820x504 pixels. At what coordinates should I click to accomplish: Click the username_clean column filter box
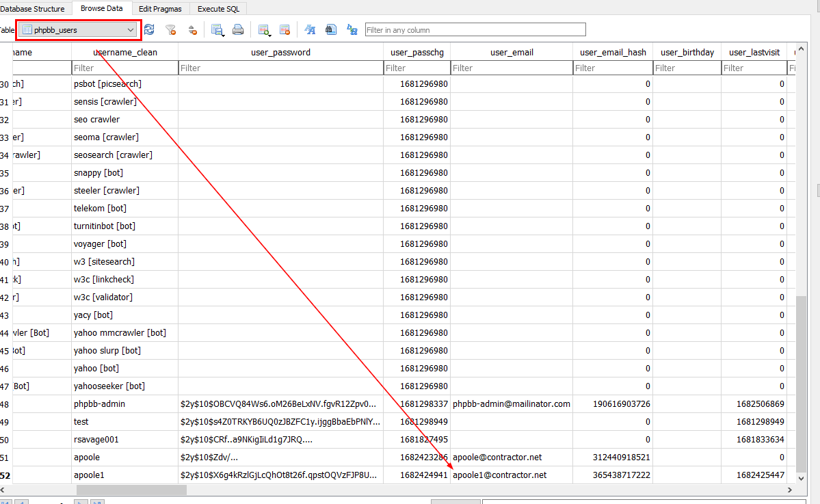124,68
